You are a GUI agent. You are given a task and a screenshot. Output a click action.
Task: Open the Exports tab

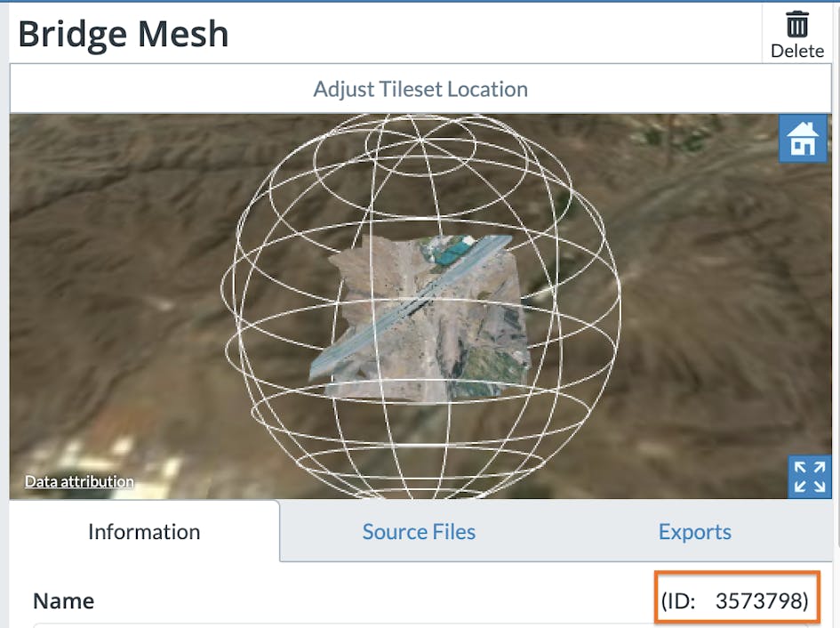coord(694,531)
